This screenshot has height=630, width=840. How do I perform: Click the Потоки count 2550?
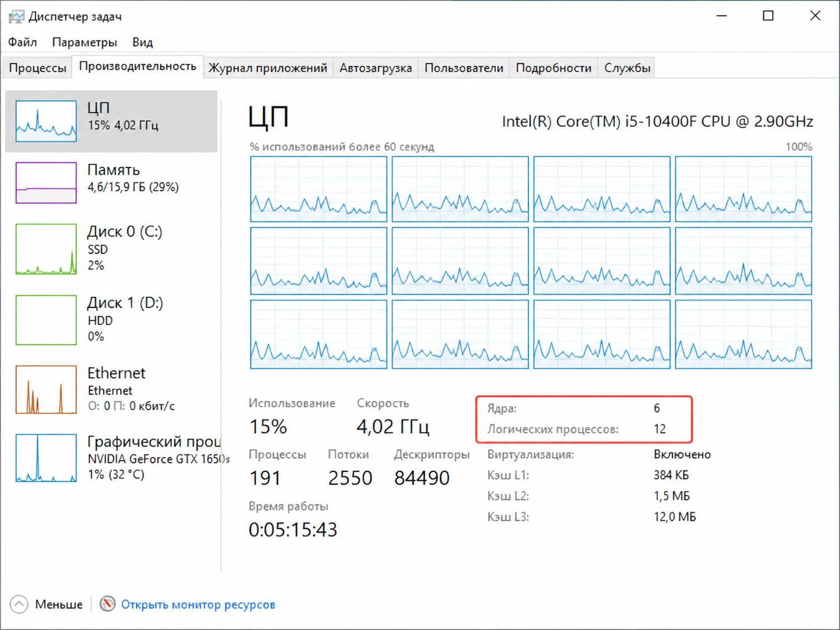pos(350,478)
